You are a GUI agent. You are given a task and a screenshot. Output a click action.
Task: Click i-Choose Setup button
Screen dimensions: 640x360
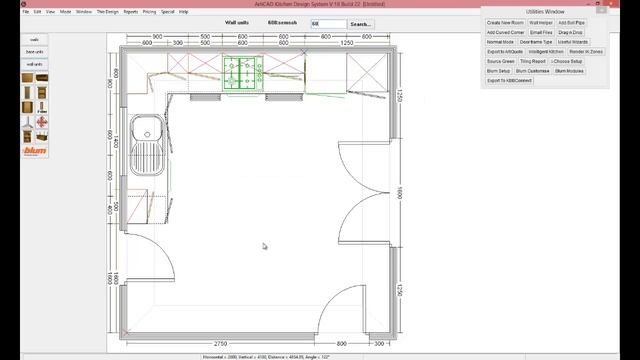[567, 61]
